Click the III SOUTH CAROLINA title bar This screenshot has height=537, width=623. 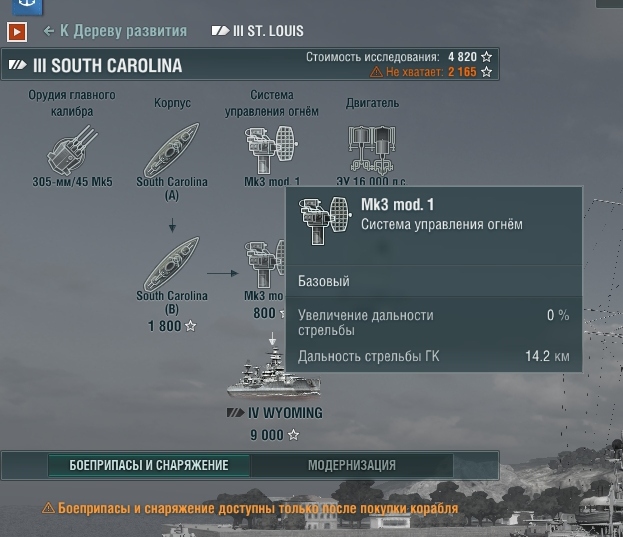pos(250,64)
